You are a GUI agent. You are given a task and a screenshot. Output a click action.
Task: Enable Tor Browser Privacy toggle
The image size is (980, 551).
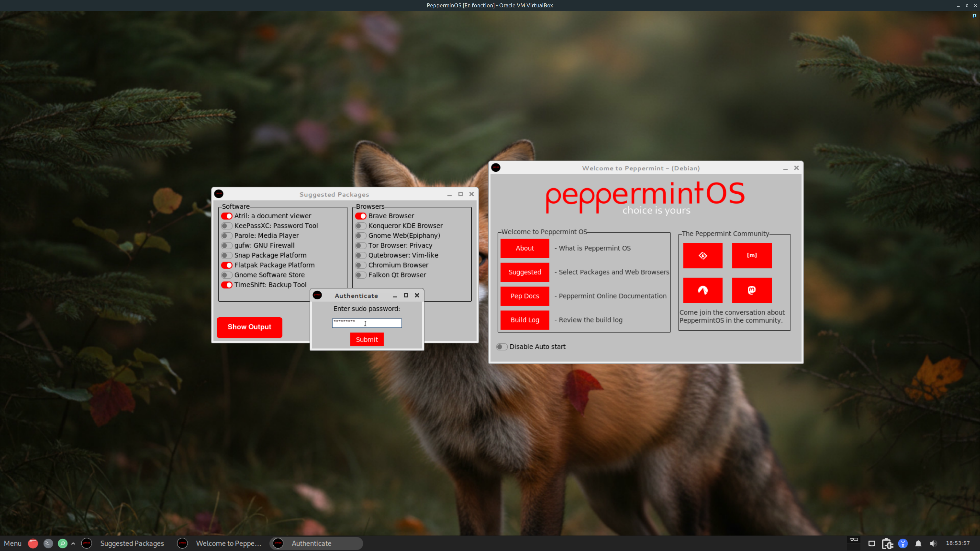[361, 246]
